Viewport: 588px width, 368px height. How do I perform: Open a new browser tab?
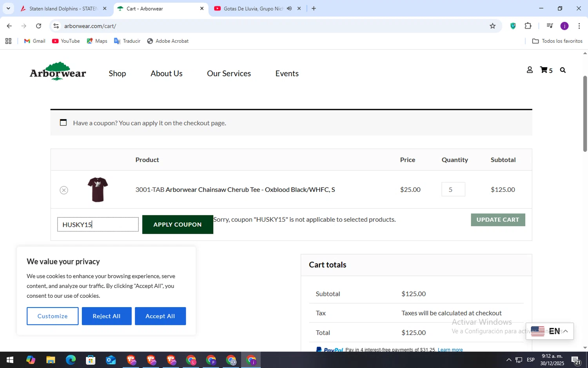tap(314, 8)
